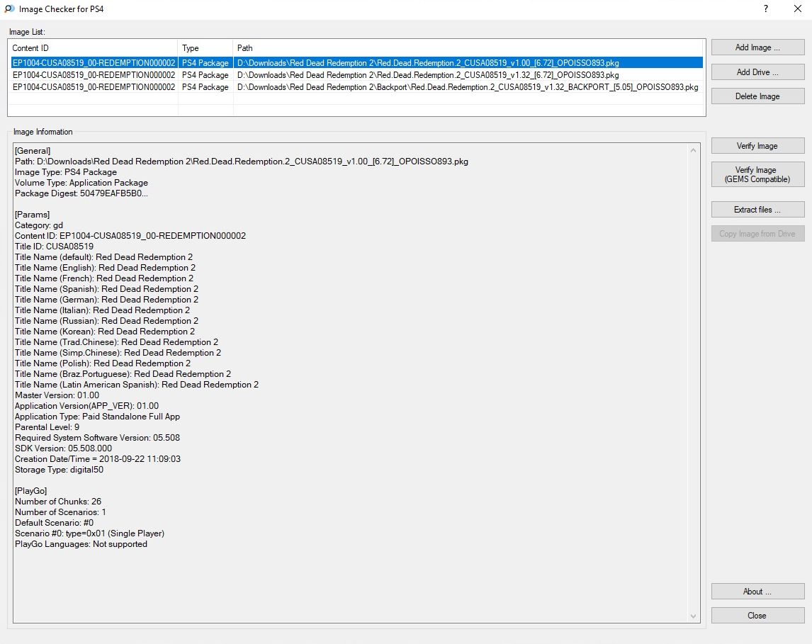This screenshot has width=812, height=644.
Task: Click the Path column header
Action: click(468, 48)
